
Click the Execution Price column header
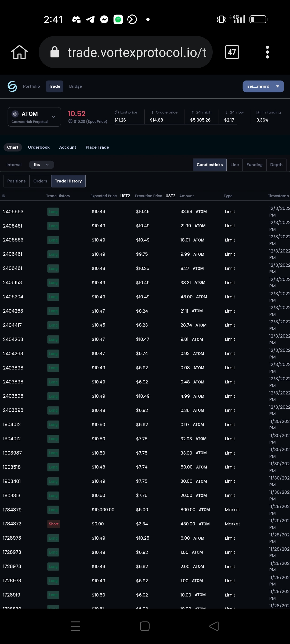[x=148, y=196]
